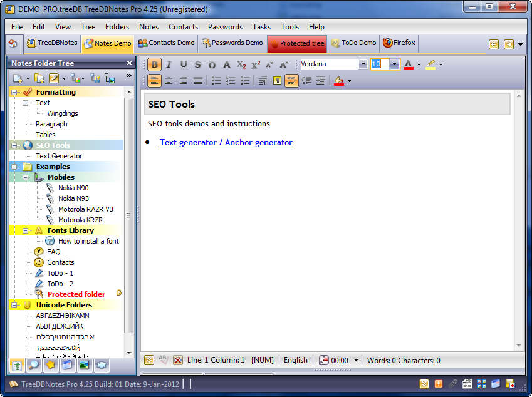The height and width of the screenshot is (397, 532).
Task: Show more tree toolbar buttons chevron
Action: 129,76
